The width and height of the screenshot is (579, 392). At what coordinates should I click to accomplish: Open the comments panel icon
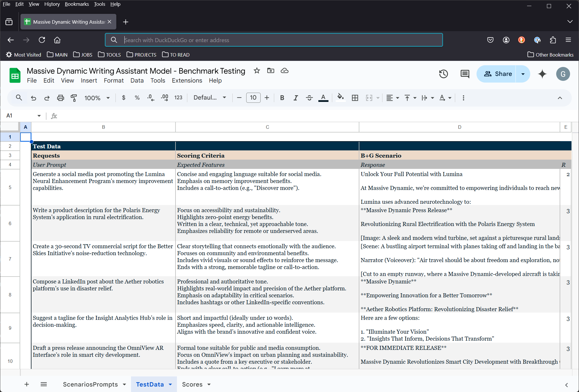point(465,74)
